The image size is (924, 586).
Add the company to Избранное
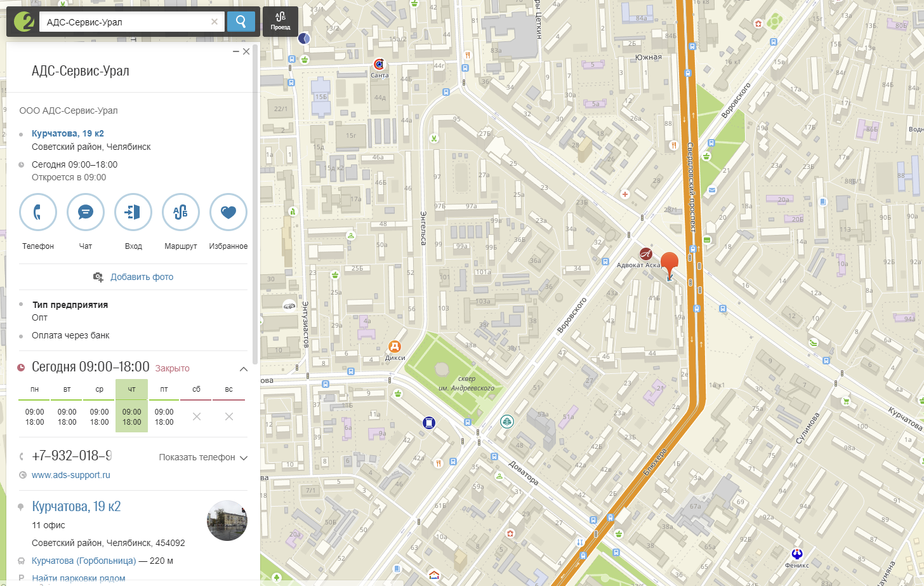228,212
